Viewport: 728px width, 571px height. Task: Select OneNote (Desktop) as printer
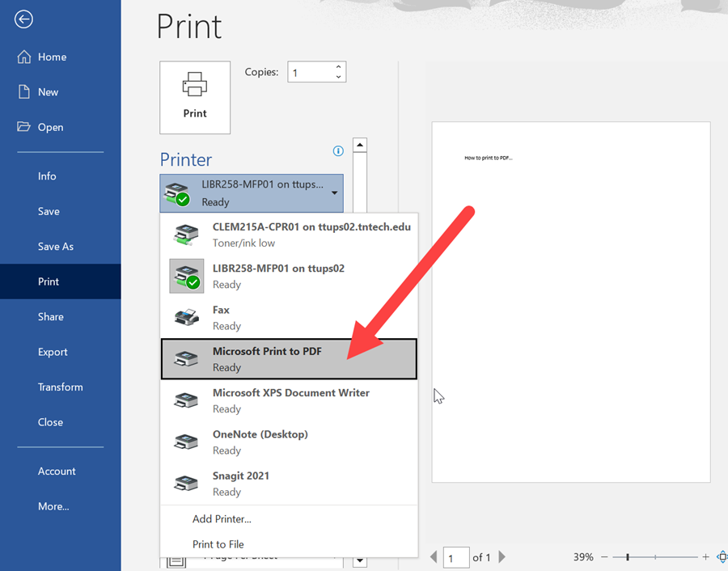(289, 442)
